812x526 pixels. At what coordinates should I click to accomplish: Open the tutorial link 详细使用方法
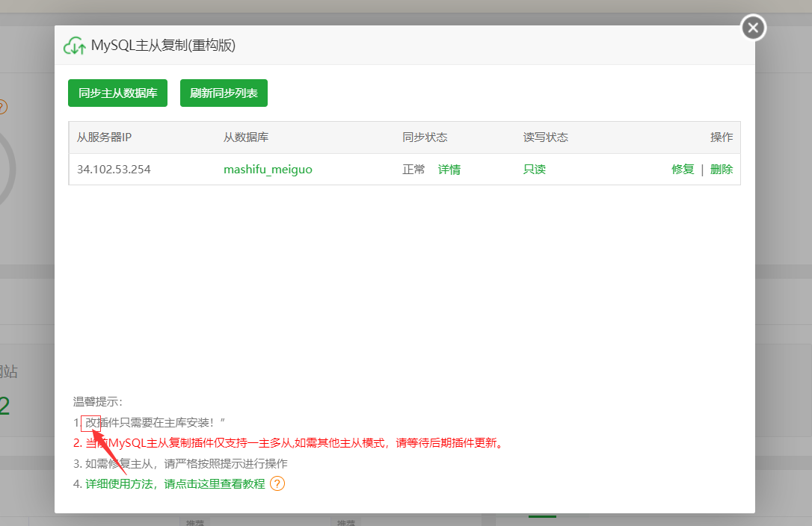pyautogui.click(x=175, y=483)
